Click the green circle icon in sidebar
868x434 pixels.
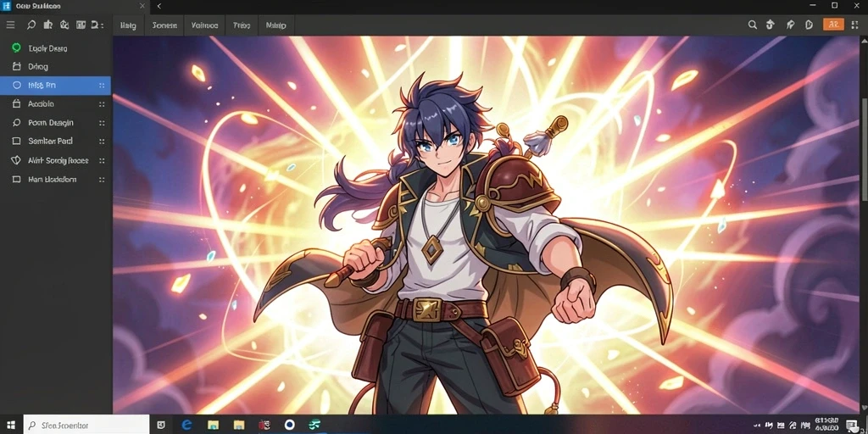tap(16, 48)
